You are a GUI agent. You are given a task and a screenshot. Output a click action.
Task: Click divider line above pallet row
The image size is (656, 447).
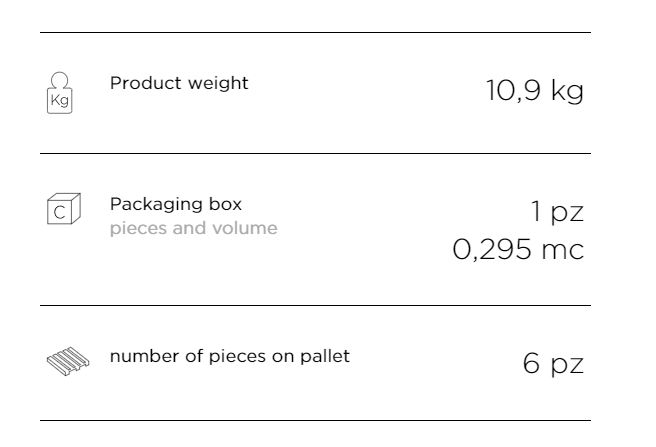pos(315,305)
